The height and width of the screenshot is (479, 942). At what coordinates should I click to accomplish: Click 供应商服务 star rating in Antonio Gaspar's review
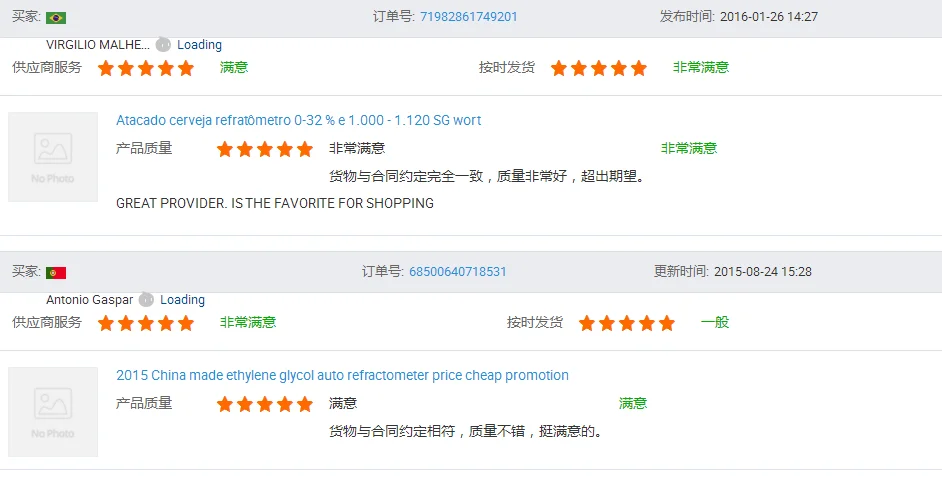point(146,323)
